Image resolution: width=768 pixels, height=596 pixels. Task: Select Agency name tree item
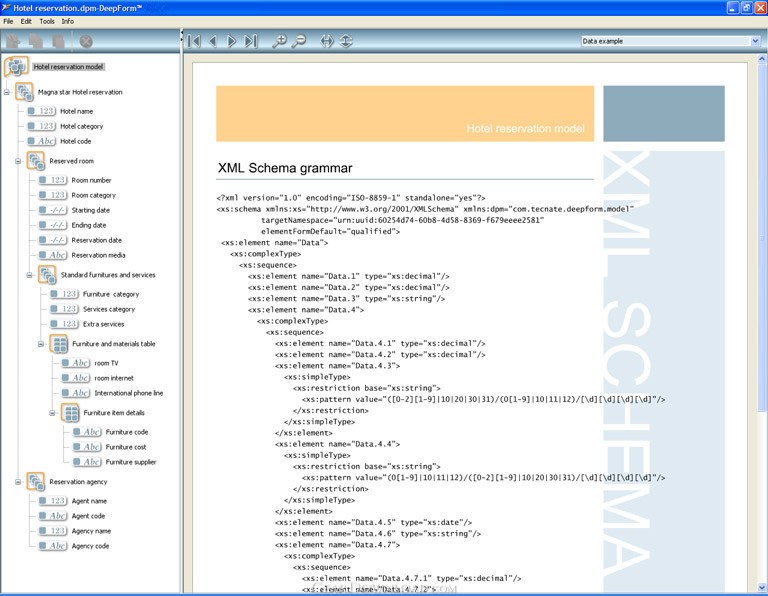point(91,531)
